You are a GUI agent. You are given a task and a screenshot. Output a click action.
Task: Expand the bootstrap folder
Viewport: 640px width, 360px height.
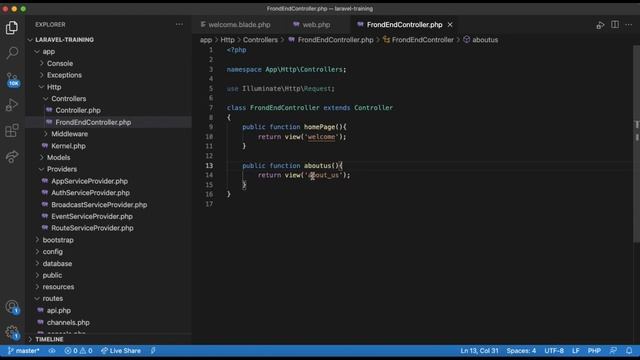[58, 240]
